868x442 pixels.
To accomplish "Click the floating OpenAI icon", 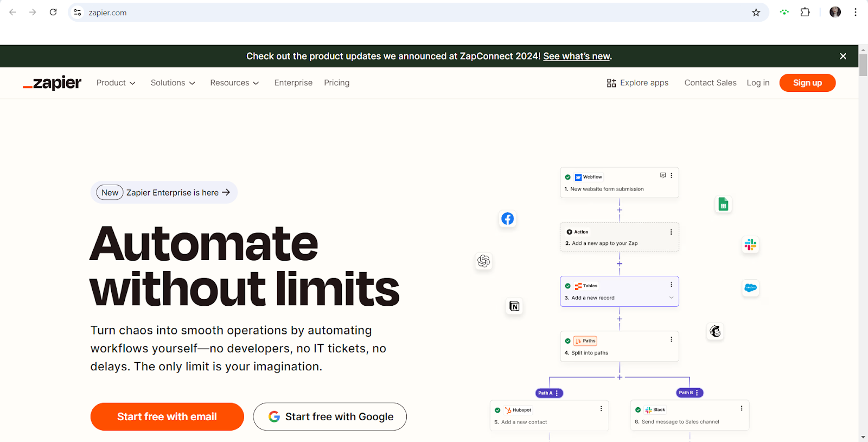I will click(x=483, y=261).
